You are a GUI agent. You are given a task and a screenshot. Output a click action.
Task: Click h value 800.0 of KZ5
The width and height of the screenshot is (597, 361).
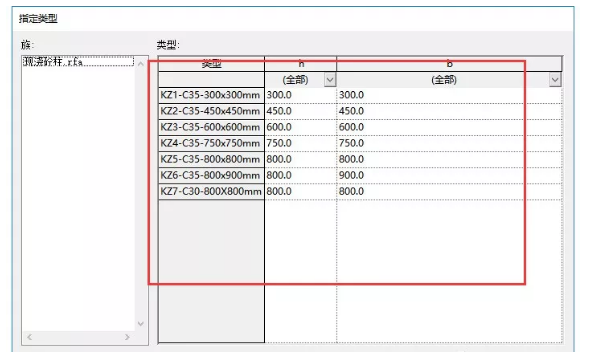301,159
